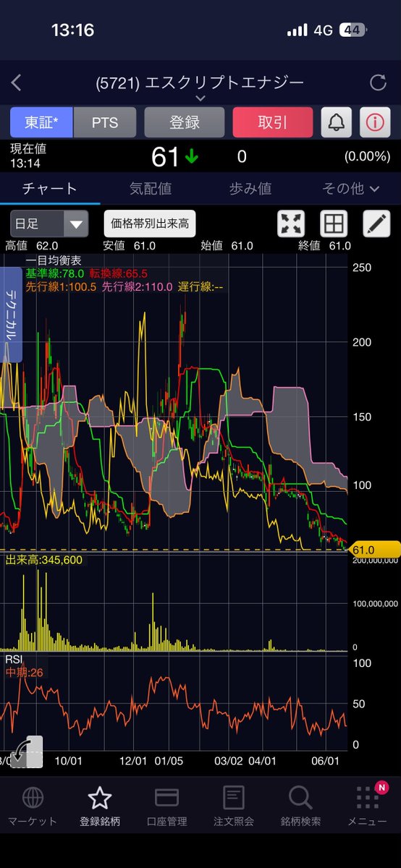This screenshot has width=401, height=868.
Task: Tap the 登録 button
Action: 185,122
